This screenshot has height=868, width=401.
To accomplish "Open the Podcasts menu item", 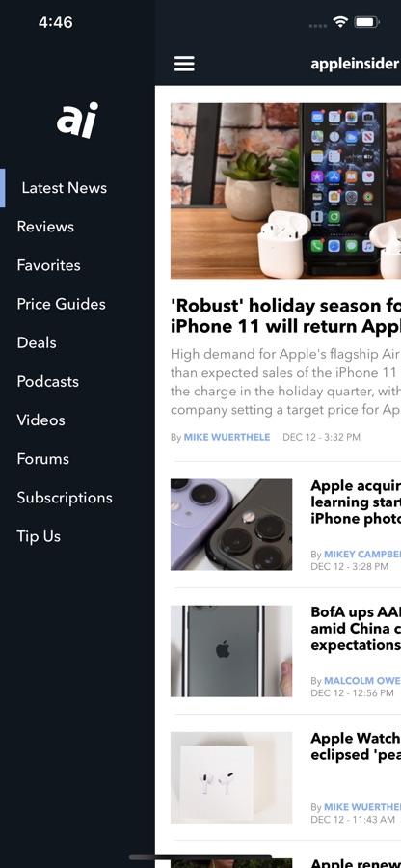I will [x=47, y=382].
